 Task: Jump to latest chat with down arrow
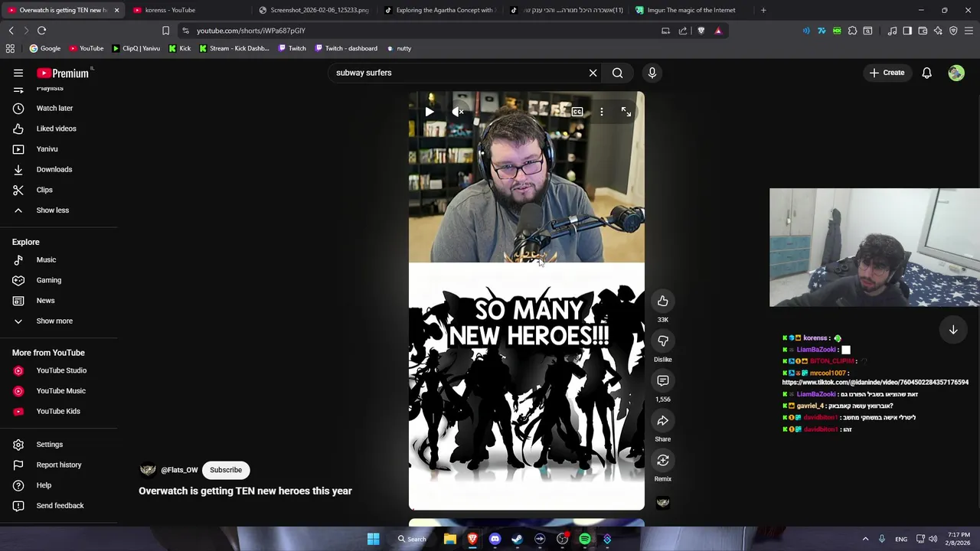(x=953, y=330)
